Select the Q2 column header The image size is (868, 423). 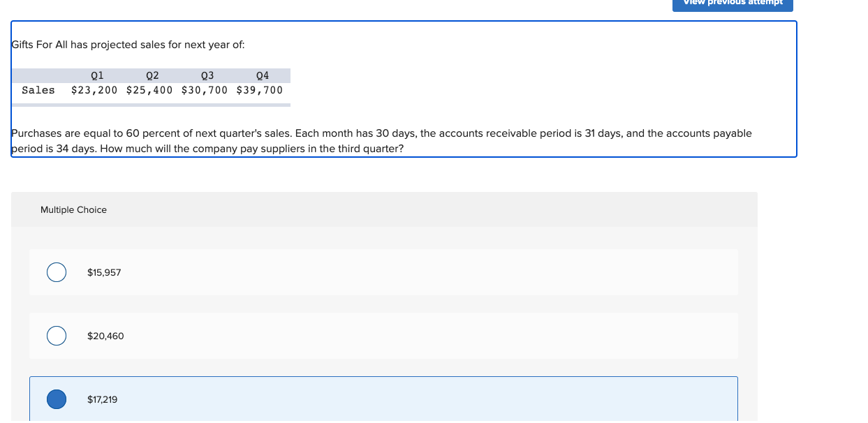152,75
